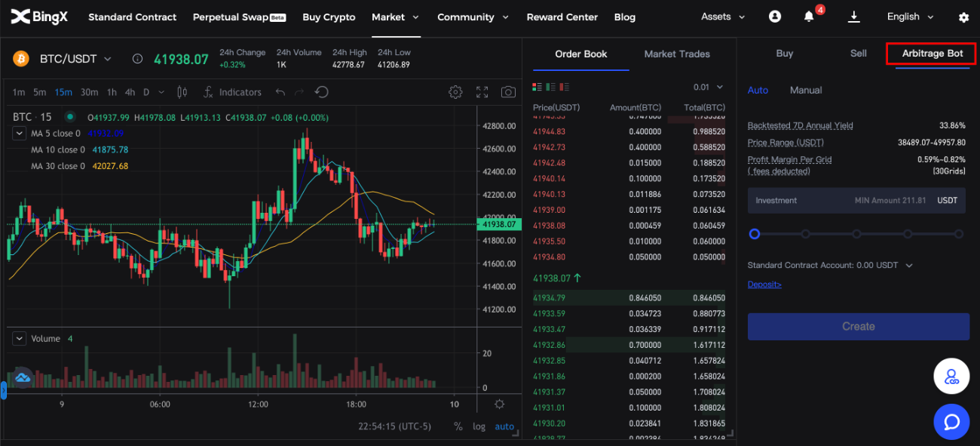Toggle log scale on the chart
The width and height of the screenshot is (980, 446).
coord(479,426)
